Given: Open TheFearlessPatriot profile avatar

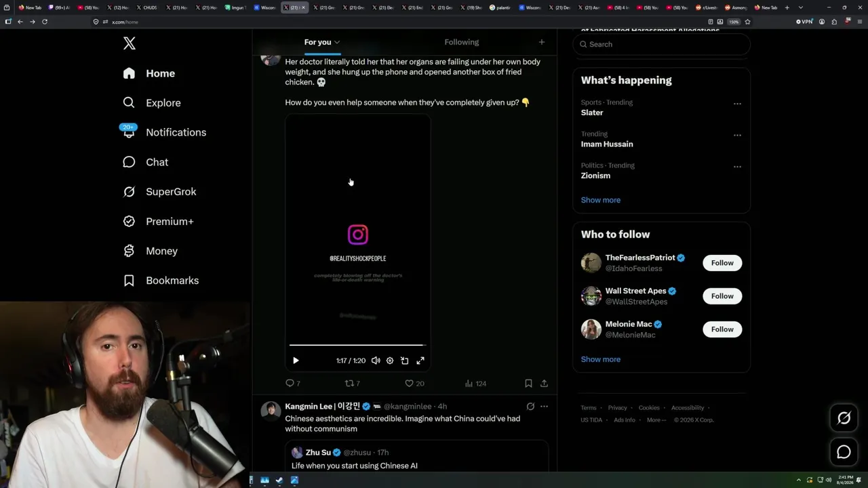Looking at the screenshot, I should [x=591, y=263].
